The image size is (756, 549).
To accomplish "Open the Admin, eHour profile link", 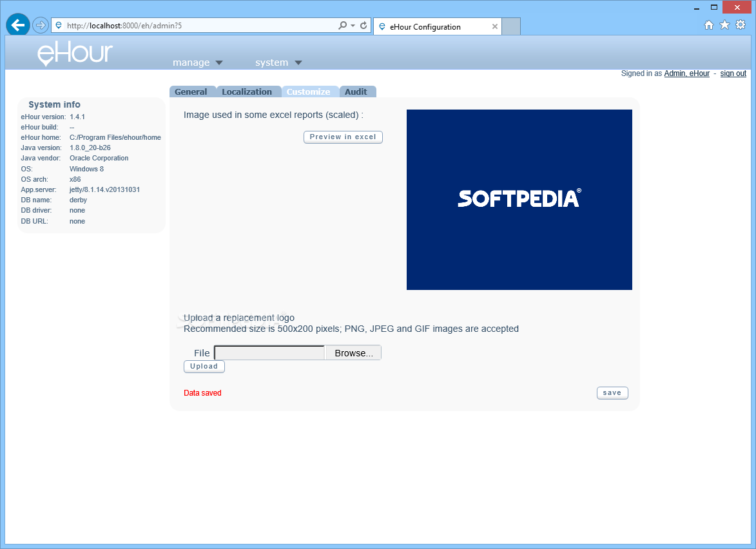I will pos(686,73).
